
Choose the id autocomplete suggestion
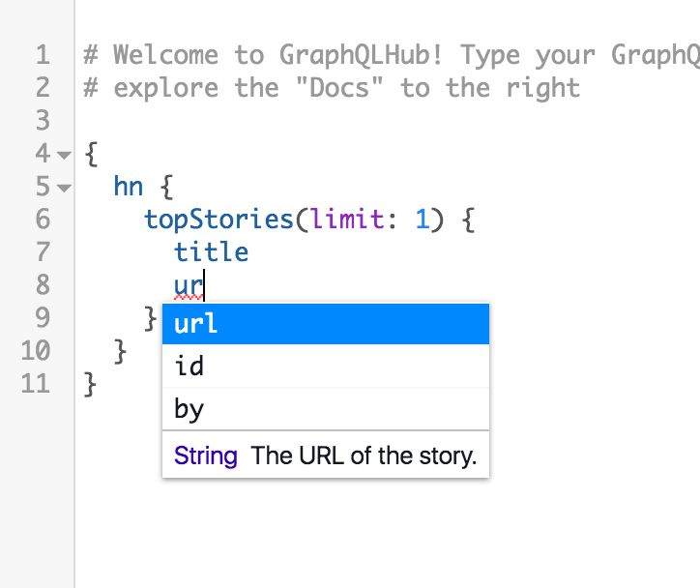point(326,367)
